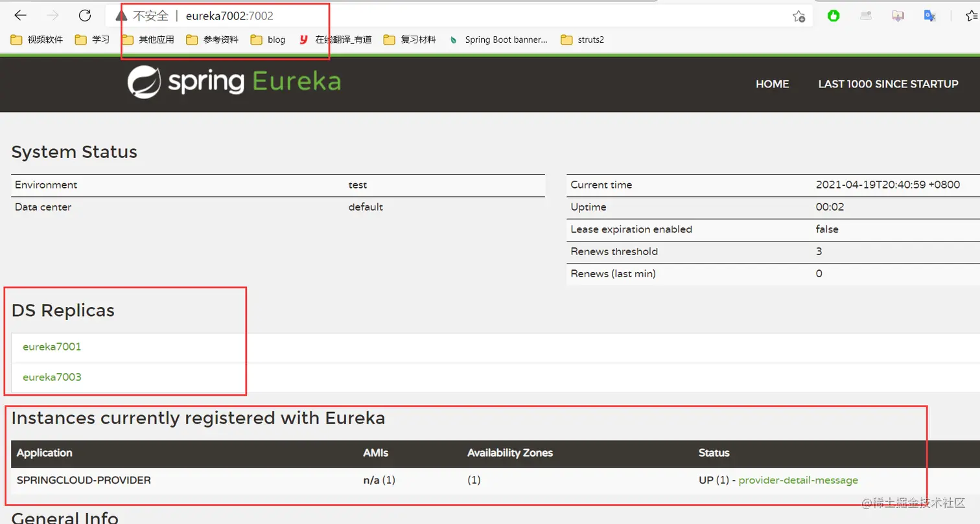Click the gray grayed-out extension icon

[x=866, y=16]
